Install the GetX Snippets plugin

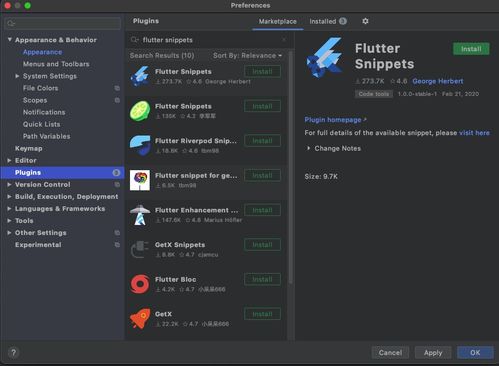pyautogui.click(x=262, y=245)
